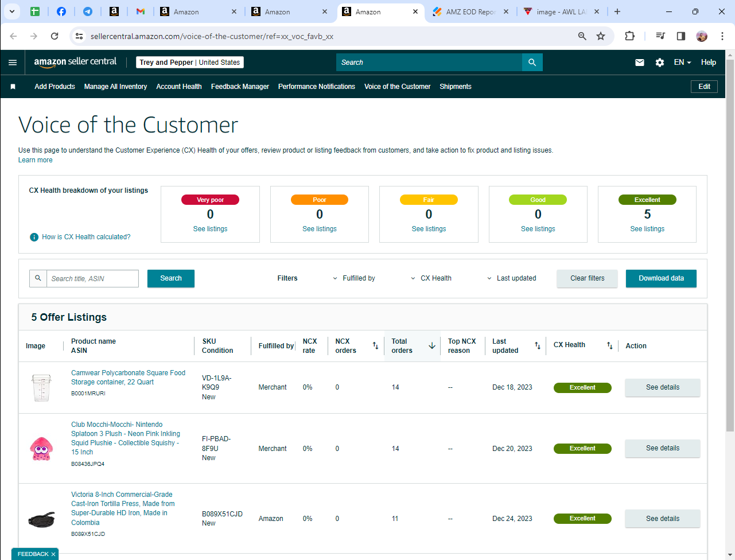See details for the Camwear food storage container

click(663, 387)
